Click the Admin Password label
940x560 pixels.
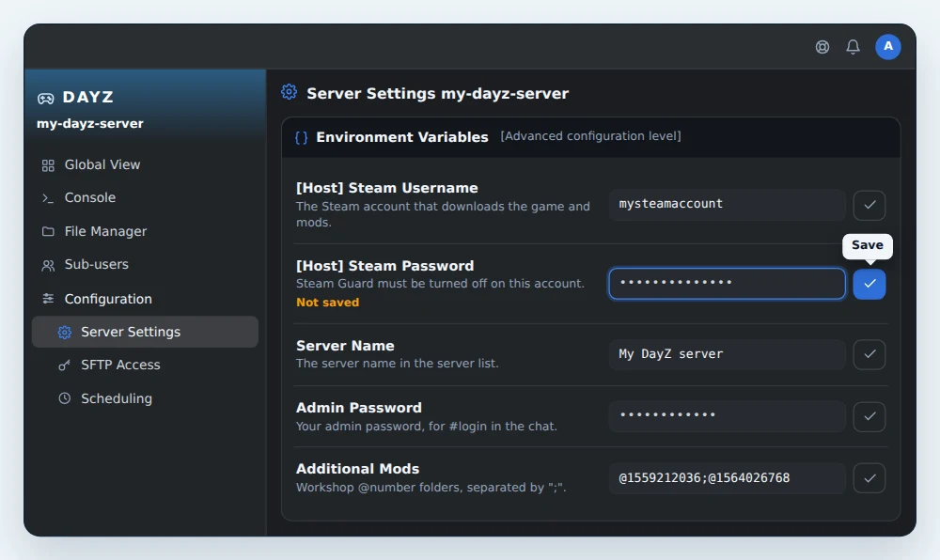click(x=359, y=408)
